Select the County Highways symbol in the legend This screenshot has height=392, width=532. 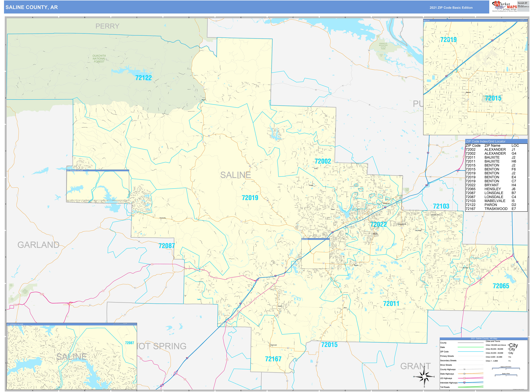tap(464, 369)
